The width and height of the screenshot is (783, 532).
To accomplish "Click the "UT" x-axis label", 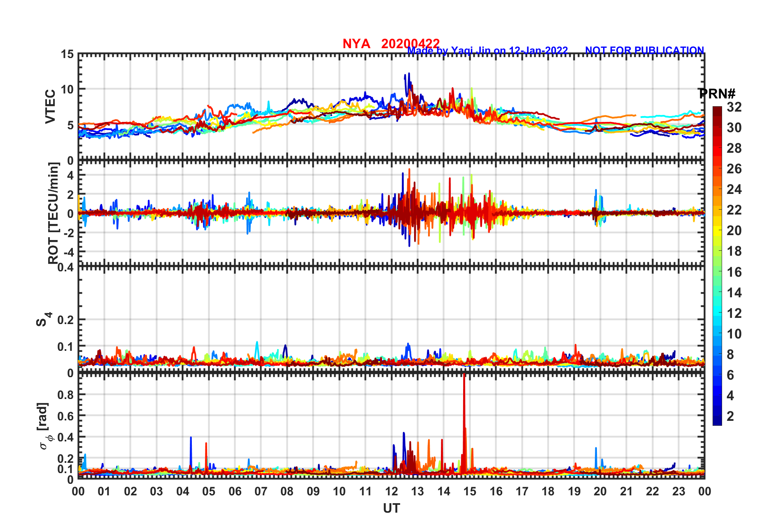I will [x=391, y=509].
